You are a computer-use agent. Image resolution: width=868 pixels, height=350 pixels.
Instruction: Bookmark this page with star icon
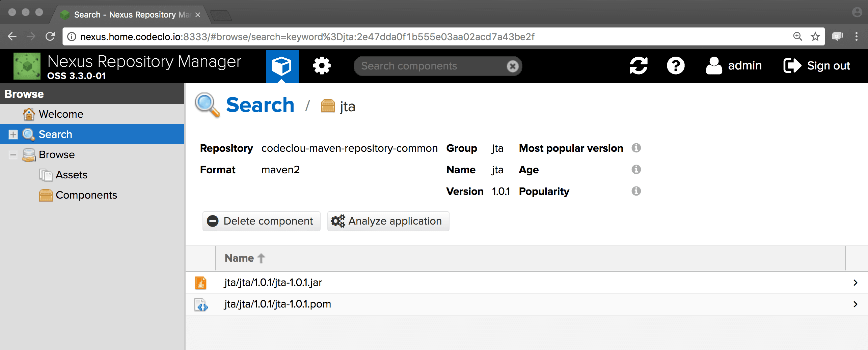point(815,36)
